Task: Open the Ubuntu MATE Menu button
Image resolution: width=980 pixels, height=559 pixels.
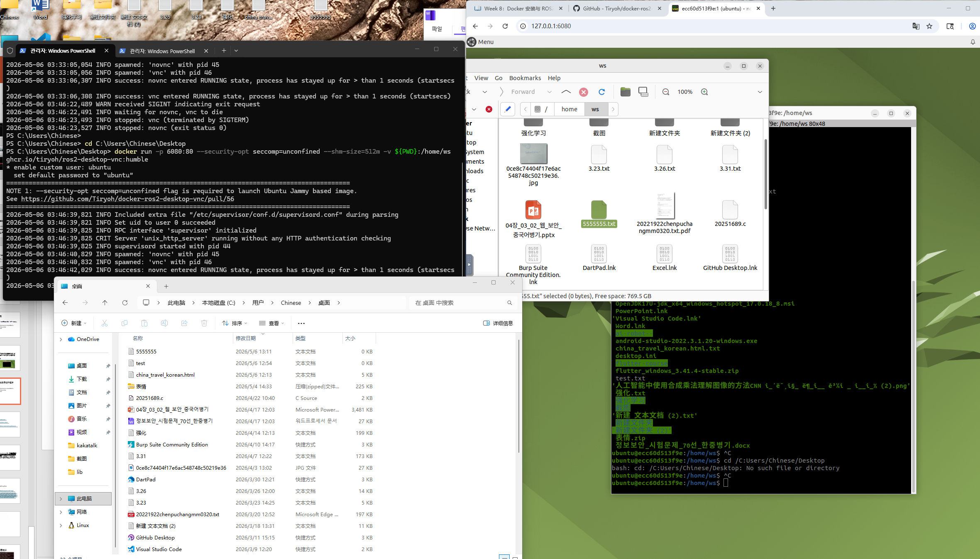Action: pos(481,42)
